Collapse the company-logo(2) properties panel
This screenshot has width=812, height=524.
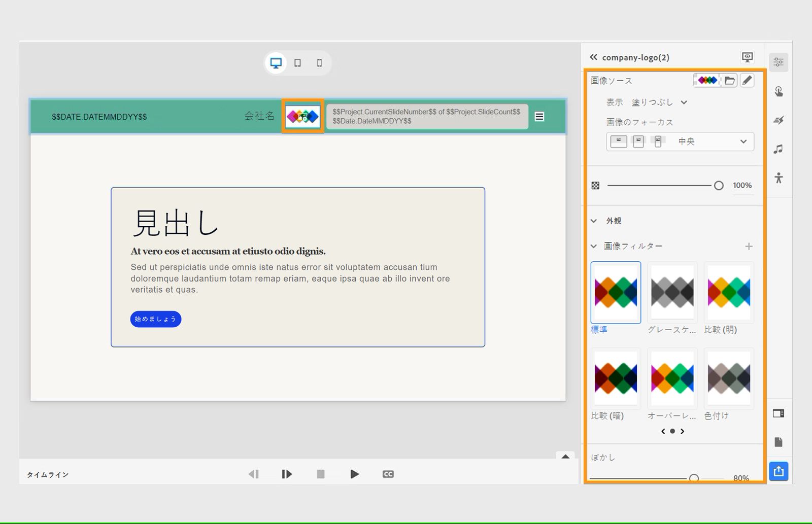[593, 57]
